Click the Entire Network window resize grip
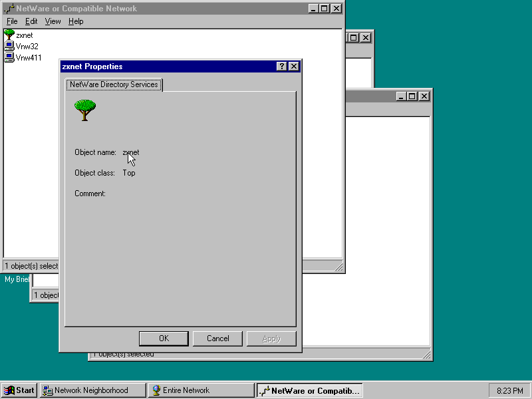532x399 pixels. pos(426,354)
